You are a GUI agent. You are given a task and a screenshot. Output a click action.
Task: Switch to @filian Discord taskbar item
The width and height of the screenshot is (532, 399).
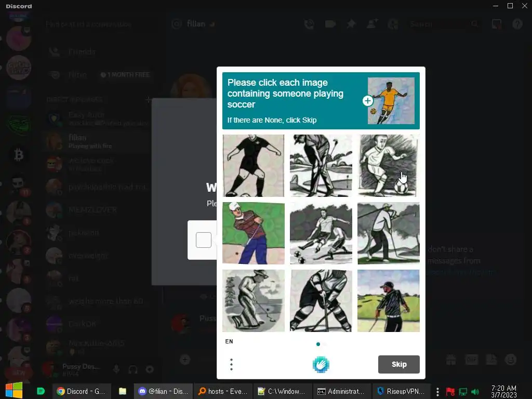(164, 391)
